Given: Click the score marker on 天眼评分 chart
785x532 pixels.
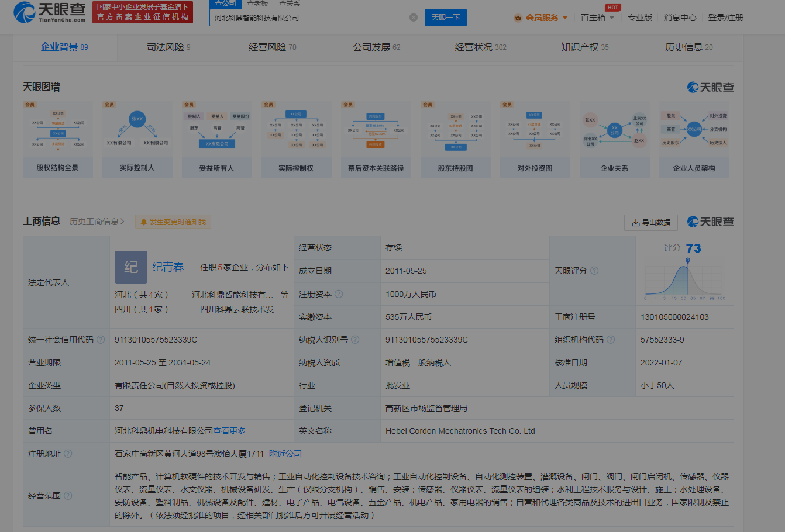Looking at the screenshot, I should (688, 261).
